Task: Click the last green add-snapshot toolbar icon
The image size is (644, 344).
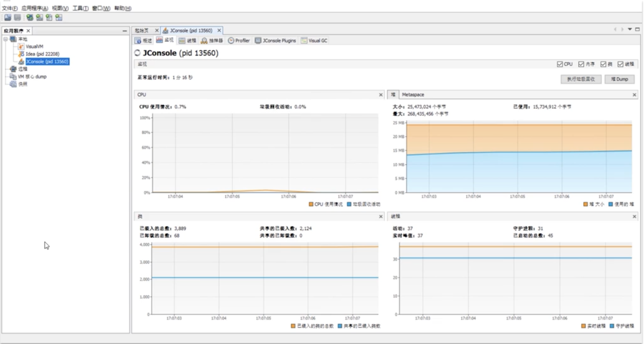Action: pos(59,17)
